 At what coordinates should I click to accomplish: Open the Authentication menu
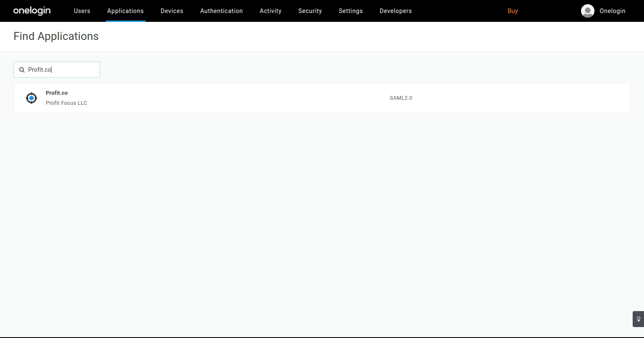click(221, 11)
